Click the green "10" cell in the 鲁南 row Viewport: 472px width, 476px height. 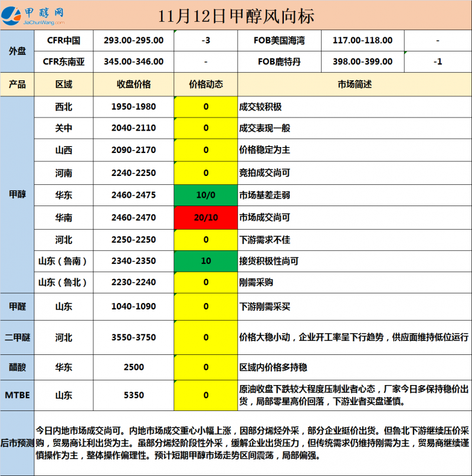point(206,261)
